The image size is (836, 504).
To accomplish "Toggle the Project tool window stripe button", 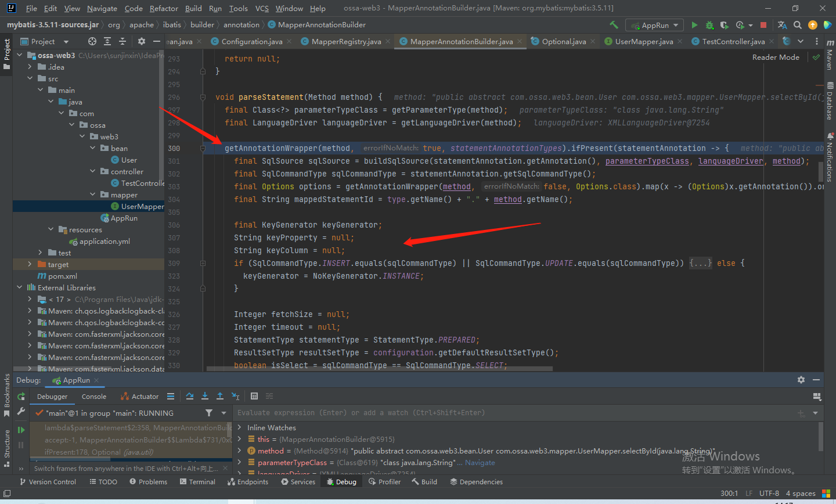I will click(7, 55).
